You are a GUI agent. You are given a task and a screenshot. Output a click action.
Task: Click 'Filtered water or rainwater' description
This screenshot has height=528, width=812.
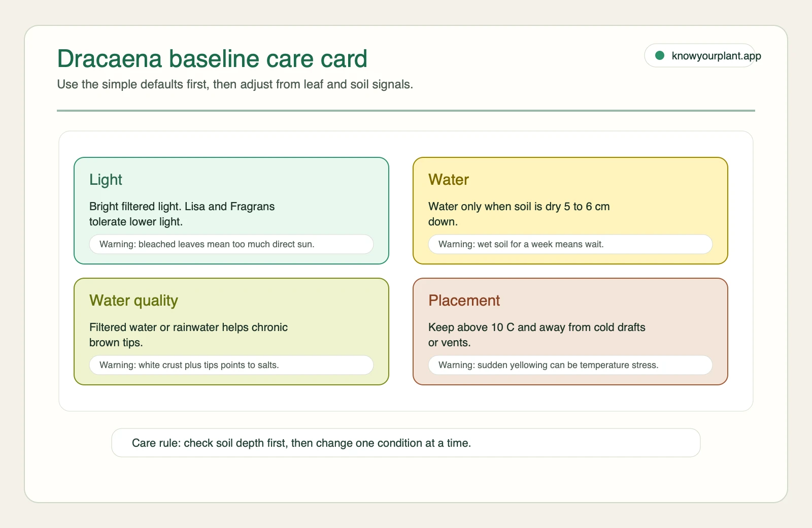[x=188, y=335]
